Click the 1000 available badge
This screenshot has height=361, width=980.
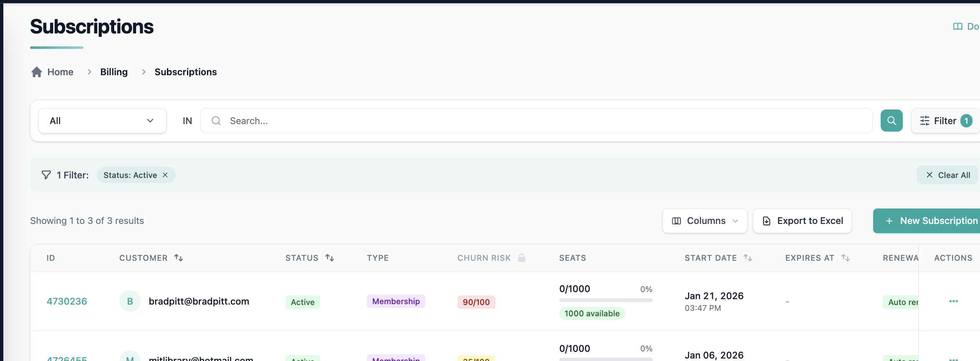[x=592, y=313]
